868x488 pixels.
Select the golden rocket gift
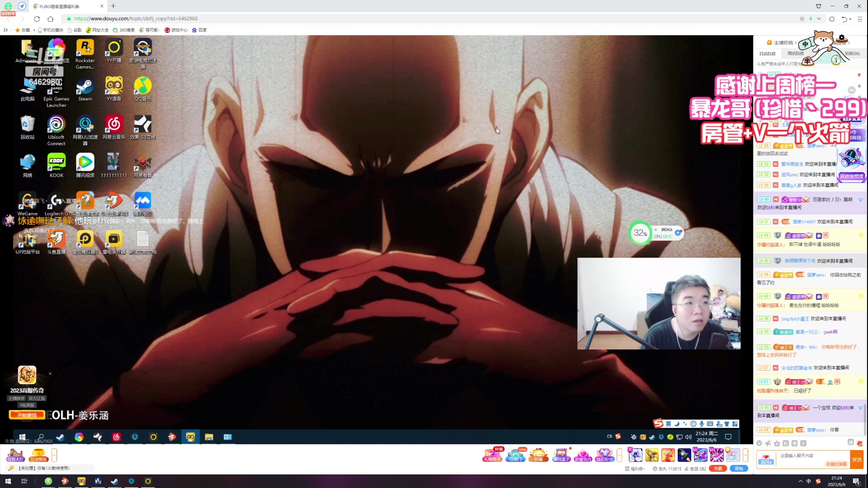[651, 455]
